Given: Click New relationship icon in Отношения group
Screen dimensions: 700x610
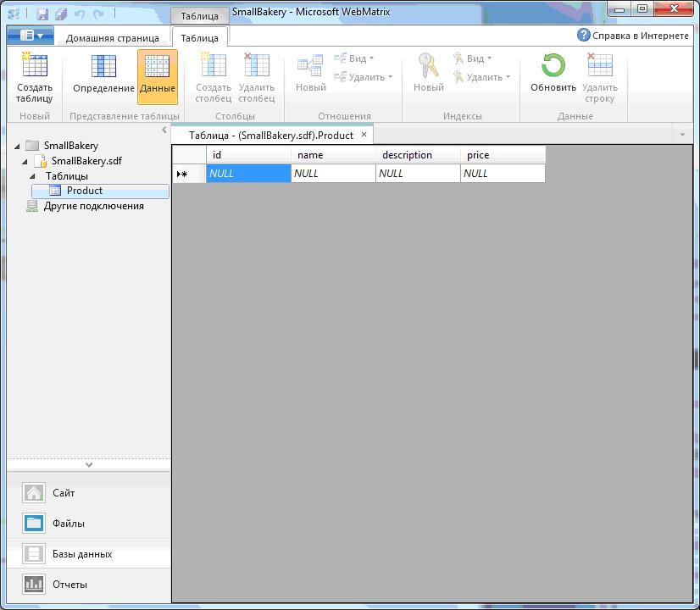Looking at the screenshot, I should [311, 65].
